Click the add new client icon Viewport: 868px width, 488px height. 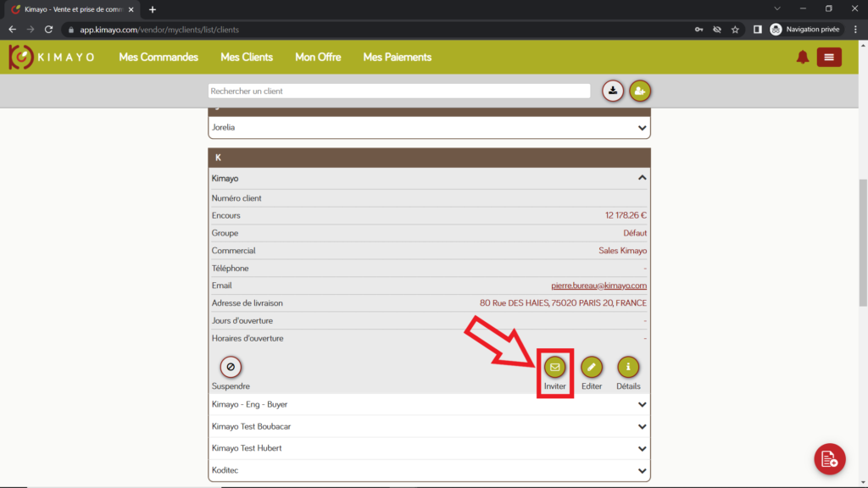point(639,91)
